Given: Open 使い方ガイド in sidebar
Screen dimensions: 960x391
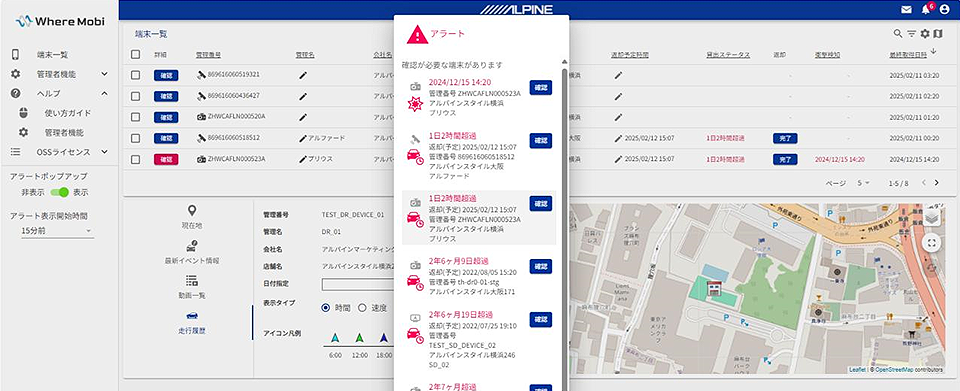Looking at the screenshot, I should click(67, 113).
